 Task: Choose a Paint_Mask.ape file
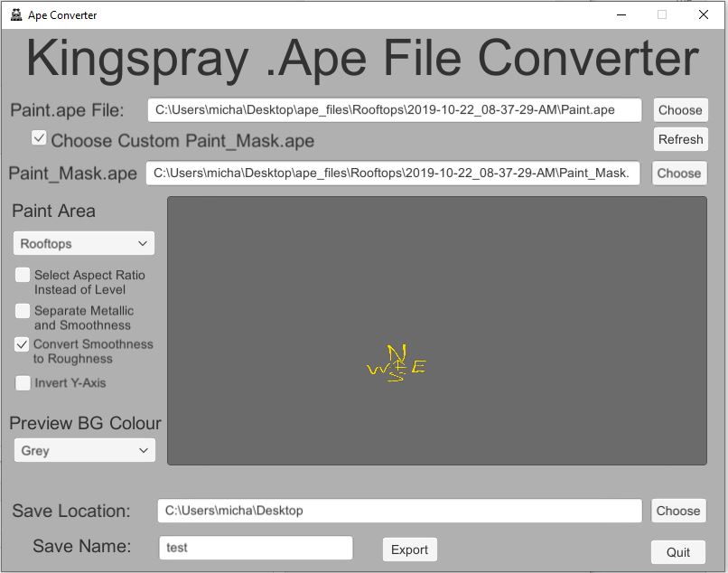point(678,173)
